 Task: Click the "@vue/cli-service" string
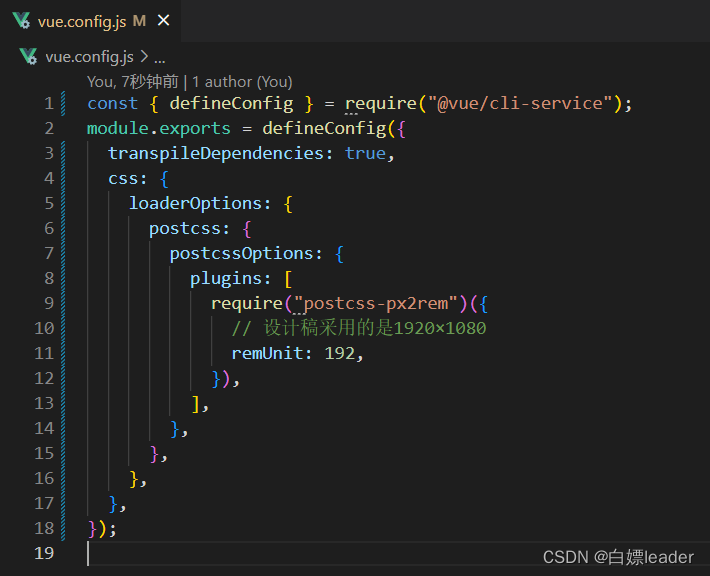520,104
